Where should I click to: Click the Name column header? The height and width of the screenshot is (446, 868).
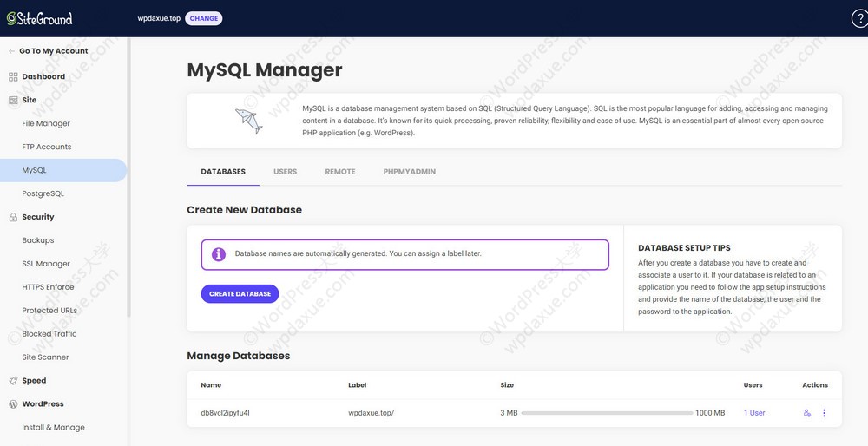point(211,385)
